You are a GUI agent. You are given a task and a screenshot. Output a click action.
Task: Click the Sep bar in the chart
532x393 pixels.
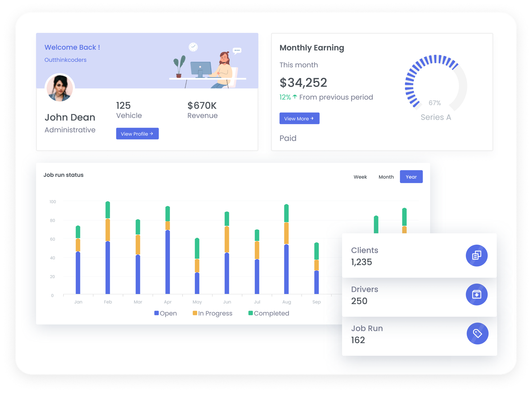(x=317, y=268)
